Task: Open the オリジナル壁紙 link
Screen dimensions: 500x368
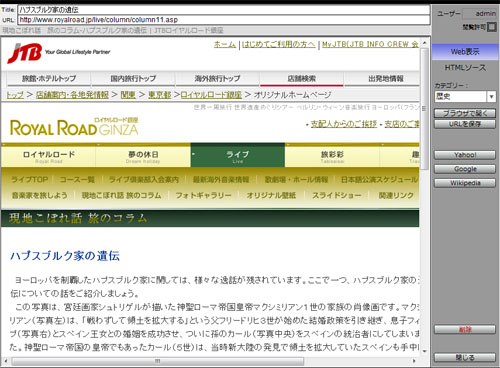Action: pyautogui.click(x=271, y=195)
